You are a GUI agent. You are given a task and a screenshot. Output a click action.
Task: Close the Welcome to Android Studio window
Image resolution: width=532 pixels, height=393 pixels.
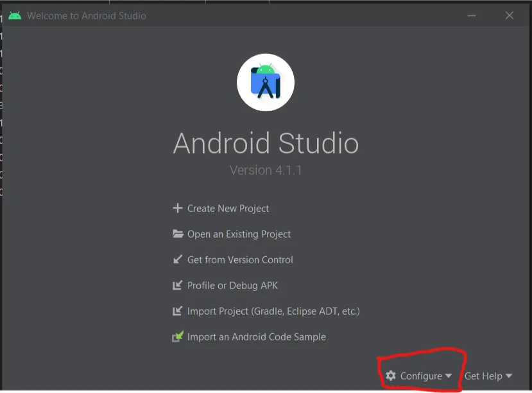(510, 15)
